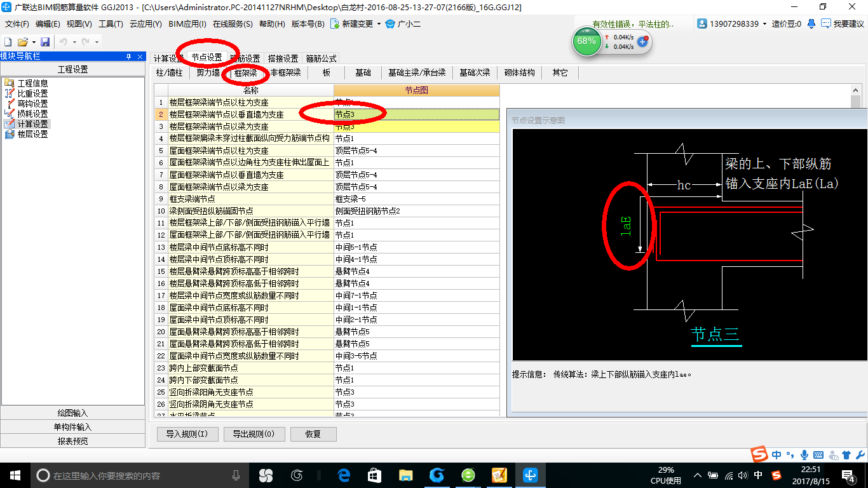The image size is (868, 488).
Task: Open the 工具(T) menu
Action: tap(111, 24)
